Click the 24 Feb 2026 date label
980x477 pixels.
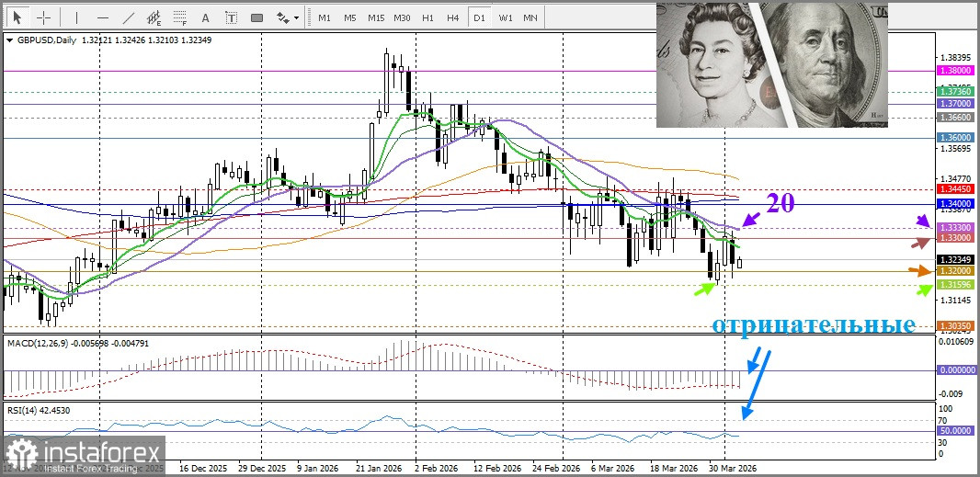point(557,468)
